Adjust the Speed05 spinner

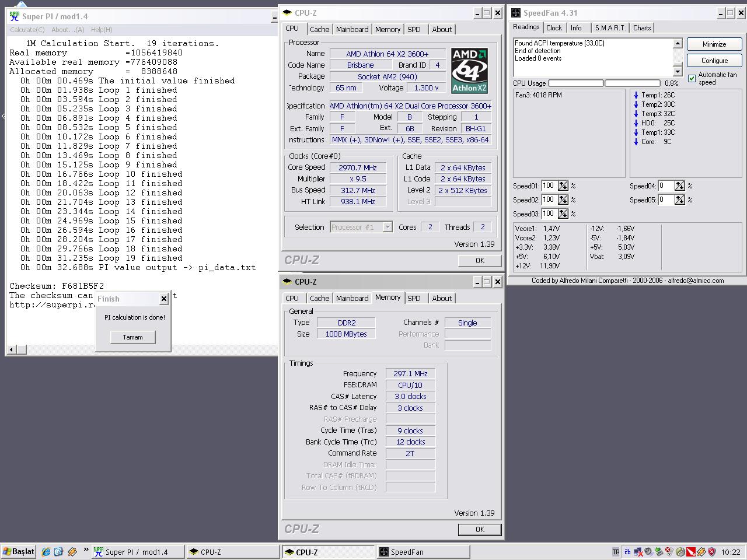(679, 199)
